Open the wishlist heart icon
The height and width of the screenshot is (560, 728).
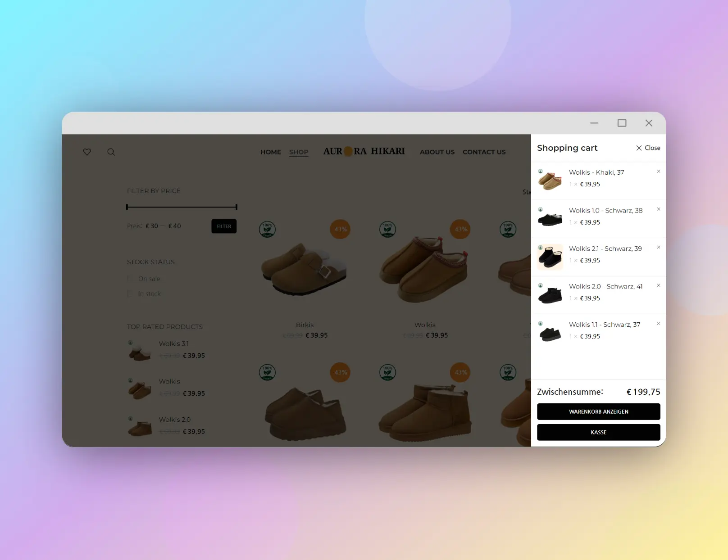point(87,152)
